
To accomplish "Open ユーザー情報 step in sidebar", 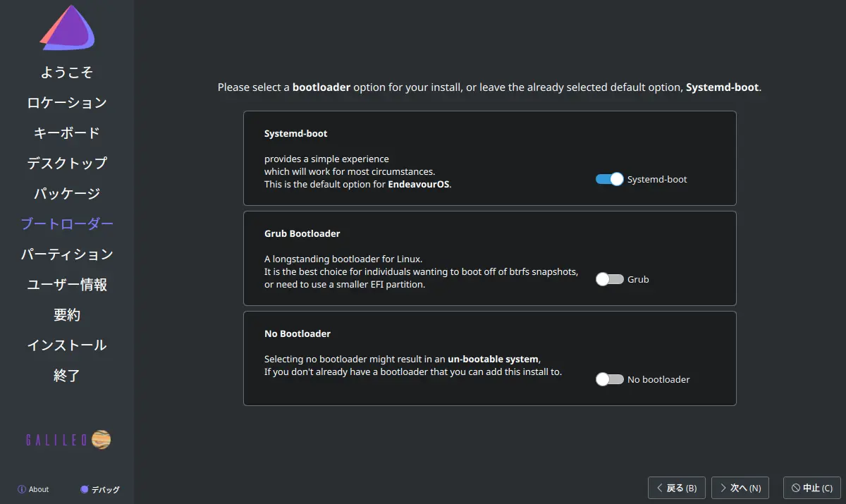I will coord(67,285).
